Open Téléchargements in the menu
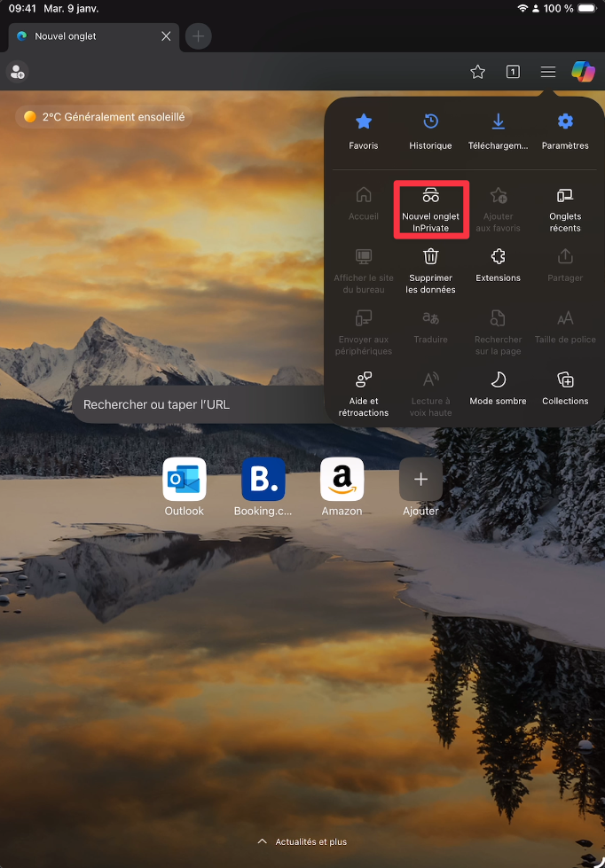The height and width of the screenshot is (868, 605). pos(498,131)
